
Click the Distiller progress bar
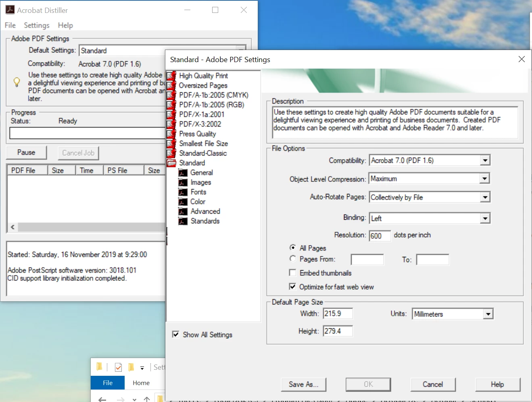(x=87, y=133)
